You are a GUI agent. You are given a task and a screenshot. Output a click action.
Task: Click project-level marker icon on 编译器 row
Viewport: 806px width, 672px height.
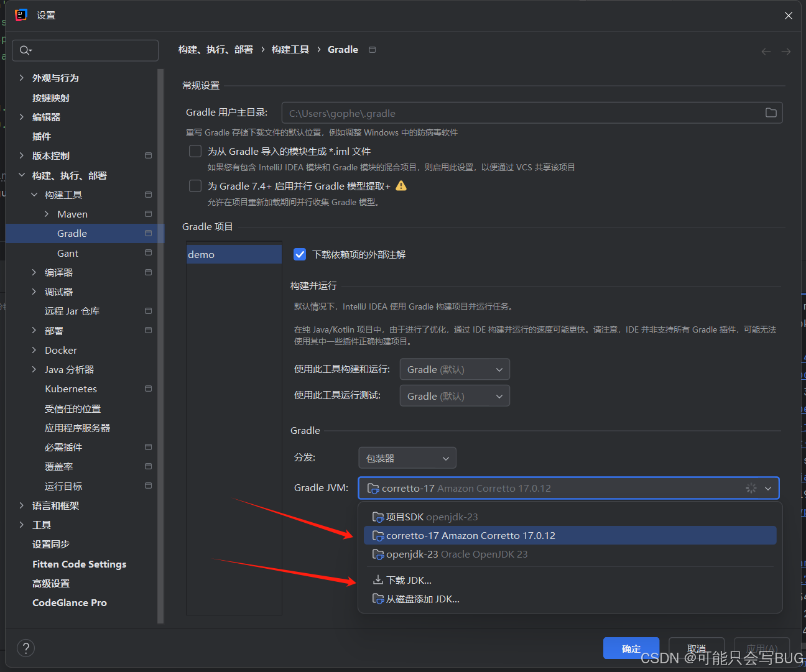click(x=148, y=272)
